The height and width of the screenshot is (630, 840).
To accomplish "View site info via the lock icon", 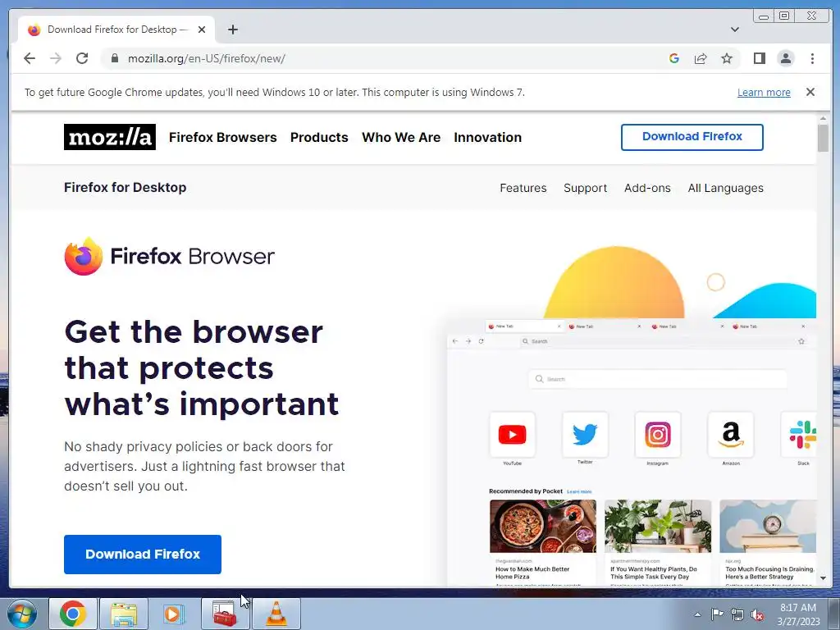I will click(x=115, y=58).
